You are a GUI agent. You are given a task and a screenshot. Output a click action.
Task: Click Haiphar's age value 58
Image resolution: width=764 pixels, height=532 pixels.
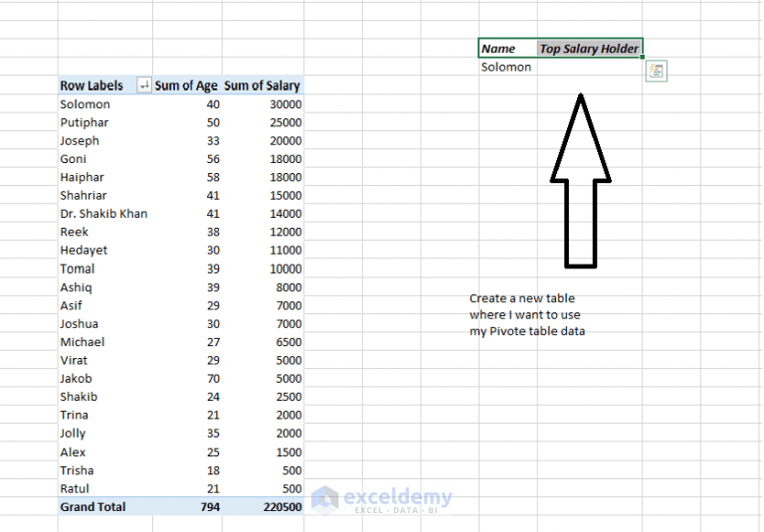213,177
